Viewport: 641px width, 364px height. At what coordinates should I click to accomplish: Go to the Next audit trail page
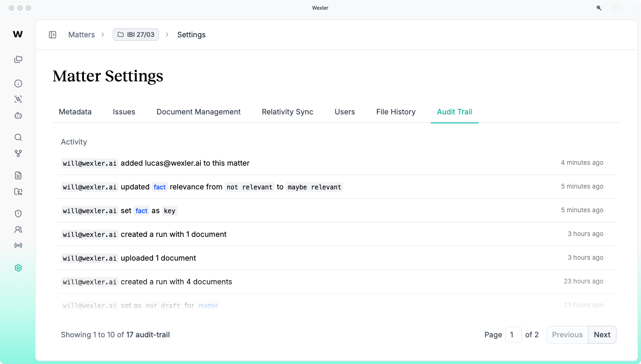(x=602, y=335)
